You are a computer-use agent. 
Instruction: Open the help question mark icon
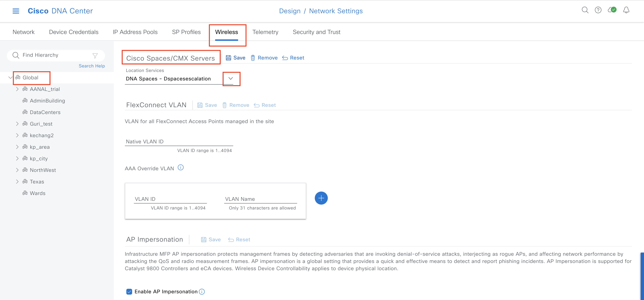pyautogui.click(x=598, y=10)
